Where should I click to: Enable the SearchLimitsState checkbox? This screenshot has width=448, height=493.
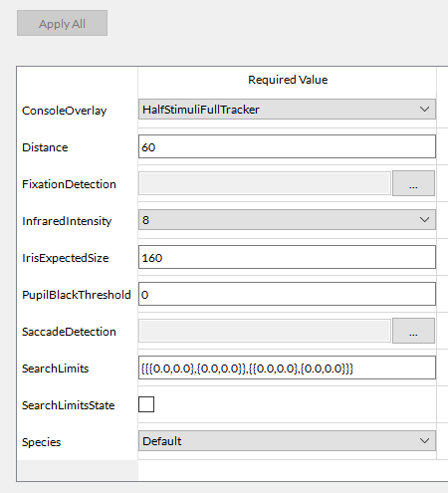point(146,404)
